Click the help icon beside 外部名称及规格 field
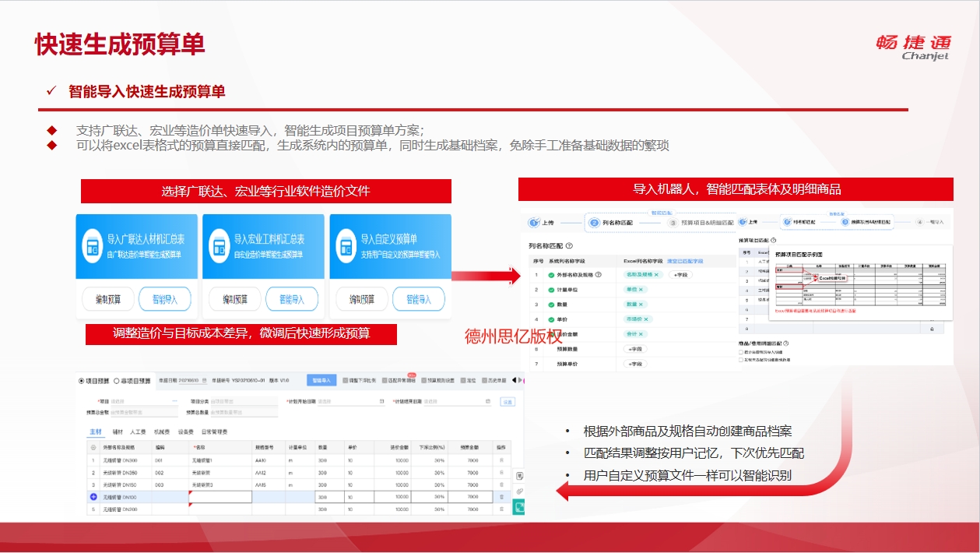The height and width of the screenshot is (553, 980). pos(599,275)
